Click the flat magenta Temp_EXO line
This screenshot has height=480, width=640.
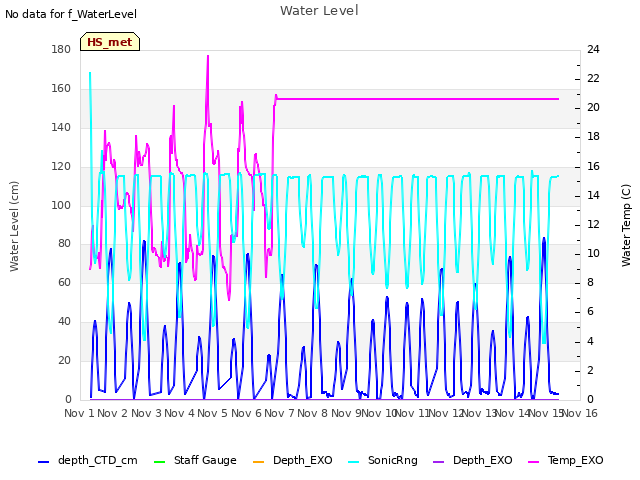pyautogui.click(x=417, y=99)
